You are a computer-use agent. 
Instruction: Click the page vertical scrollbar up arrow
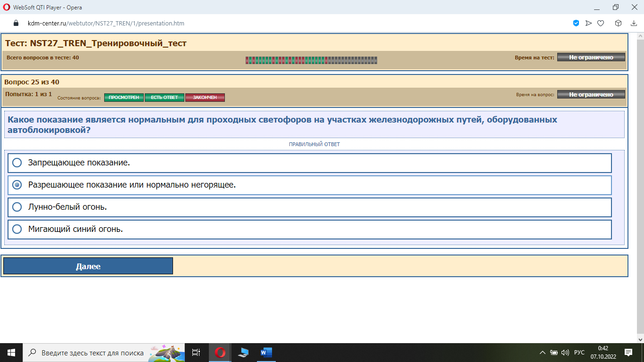point(640,36)
